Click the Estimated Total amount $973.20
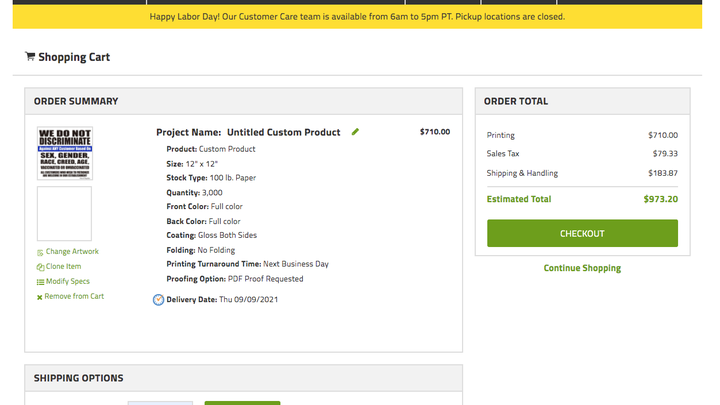720x405 pixels. [x=660, y=199]
